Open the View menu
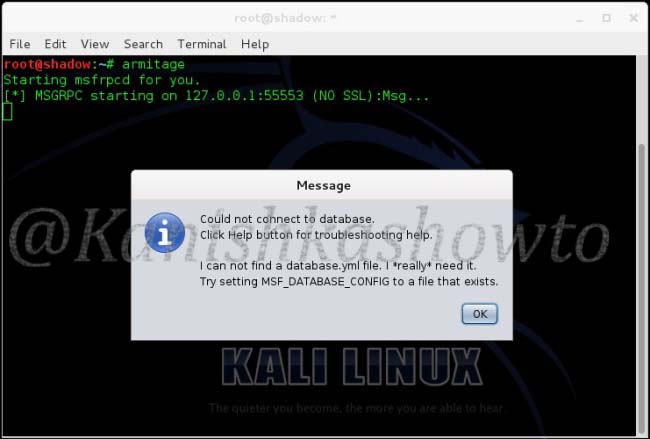 point(95,44)
